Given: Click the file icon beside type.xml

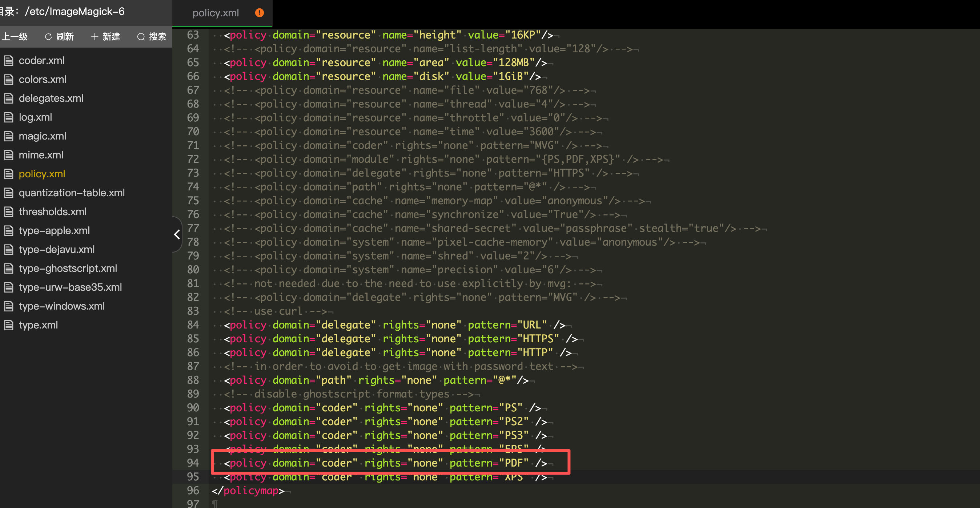Looking at the screenshot, I should click(9, 325).
